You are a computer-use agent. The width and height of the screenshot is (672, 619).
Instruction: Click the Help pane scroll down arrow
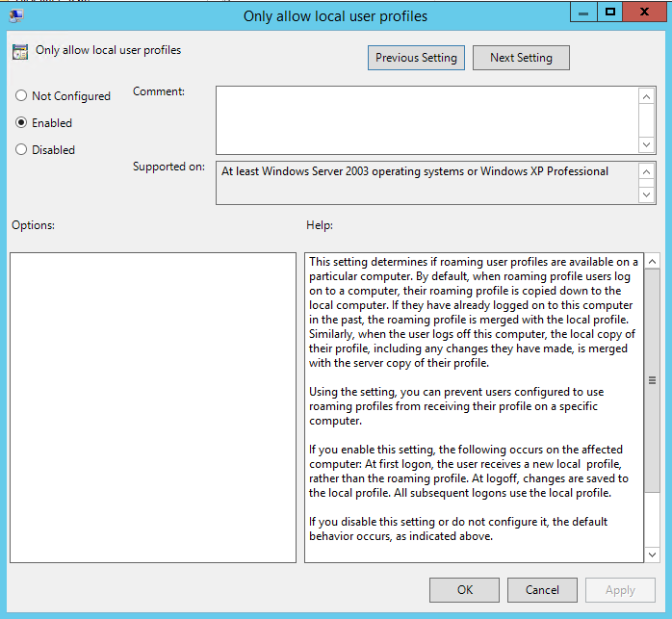pos(652,555)
